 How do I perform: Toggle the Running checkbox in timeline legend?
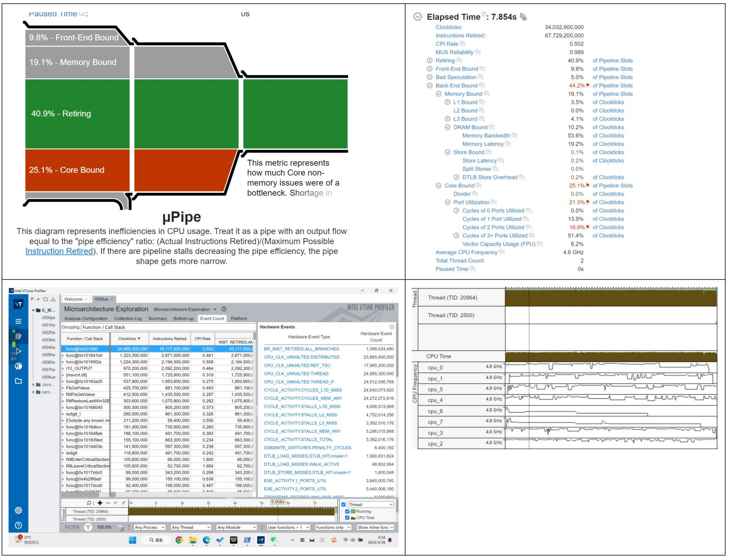[347, 511]
